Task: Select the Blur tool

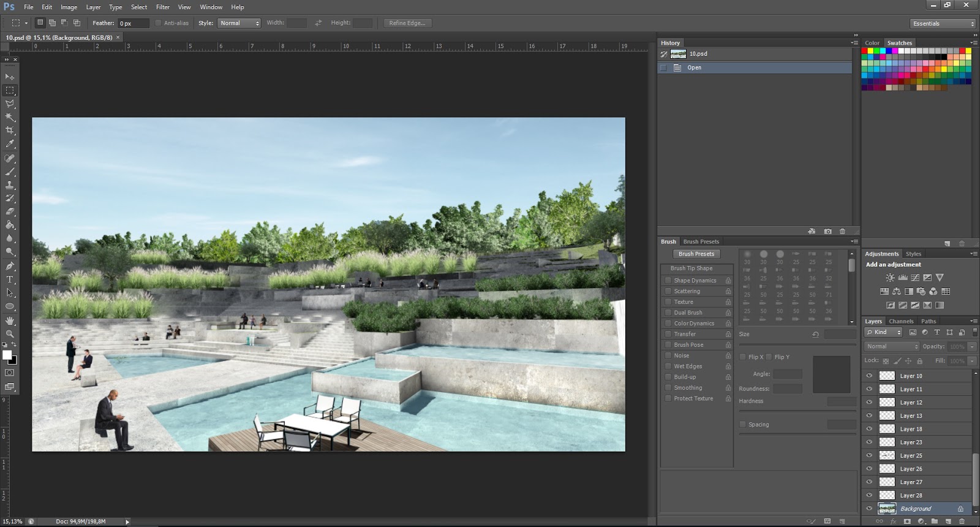Action: (10, 239)
